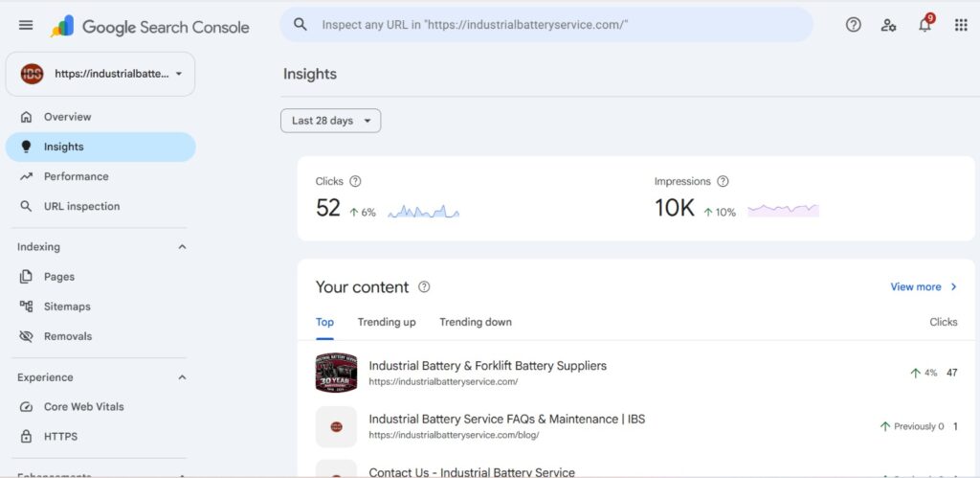Switch to the Trending up tab

(387, 322)
